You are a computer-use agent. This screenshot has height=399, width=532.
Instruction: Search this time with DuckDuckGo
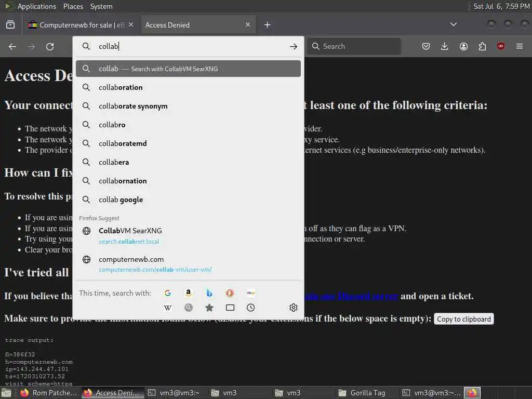tap(230, 293)
